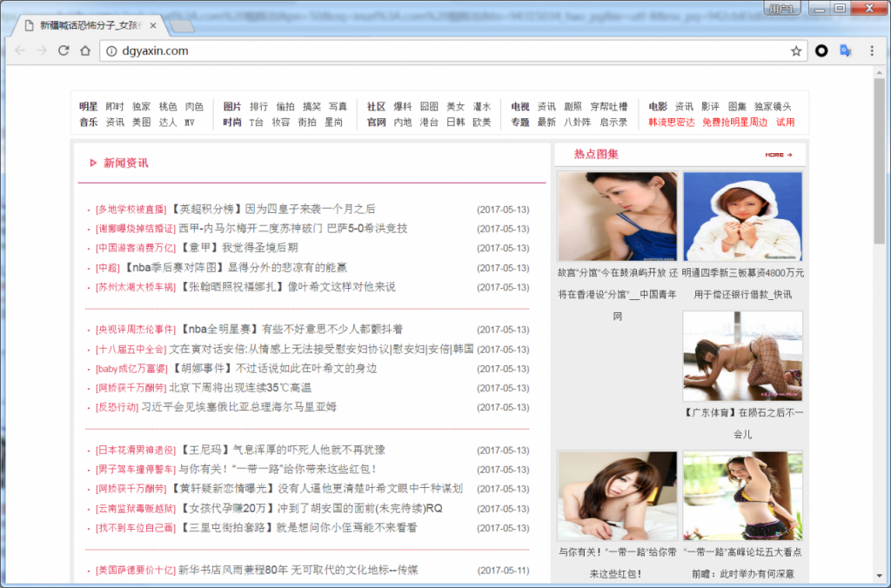Open the [多地学校被直播] tag link

pyautogui.click(x=131, y=210)
